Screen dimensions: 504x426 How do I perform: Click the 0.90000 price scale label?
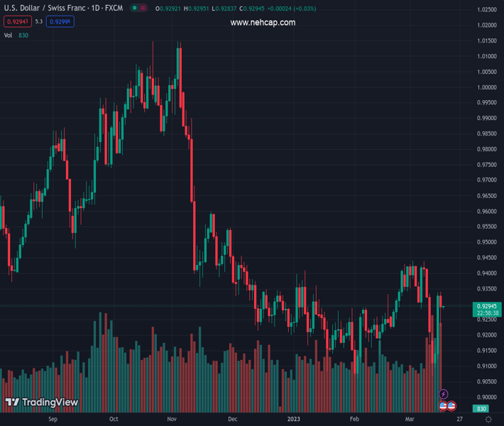click(x=487, y=397)
